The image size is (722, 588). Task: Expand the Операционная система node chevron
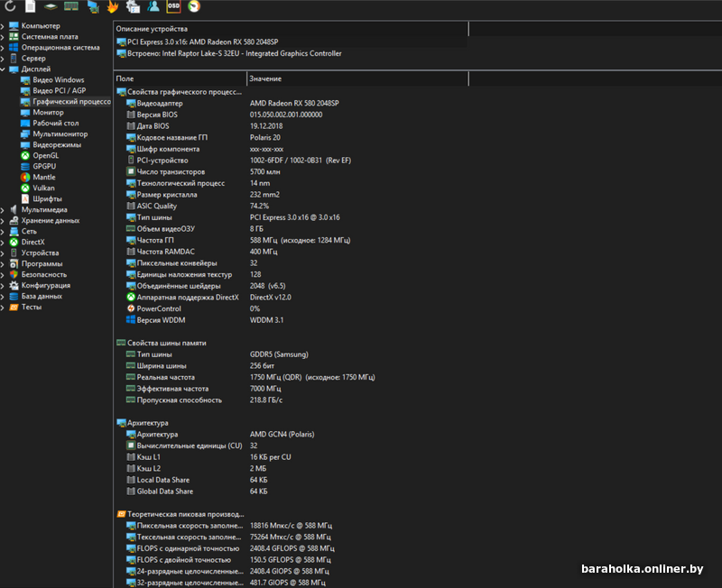pos(3,48)
